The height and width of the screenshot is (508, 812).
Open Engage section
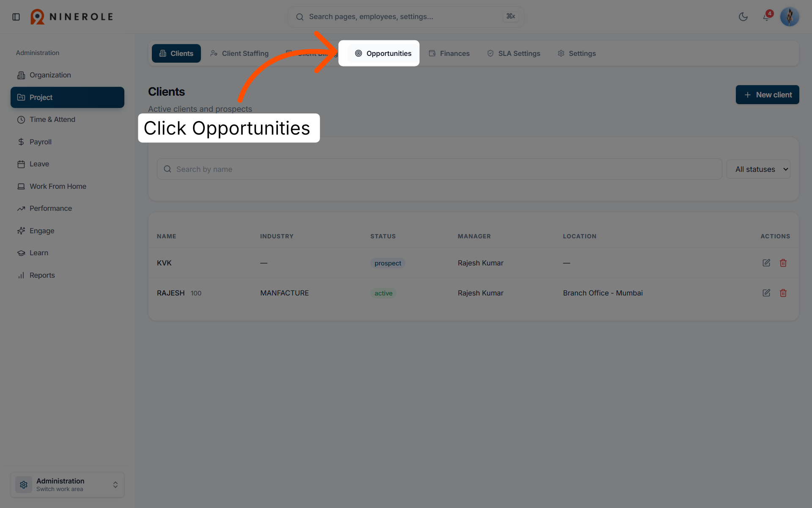(x=68, y=231)
